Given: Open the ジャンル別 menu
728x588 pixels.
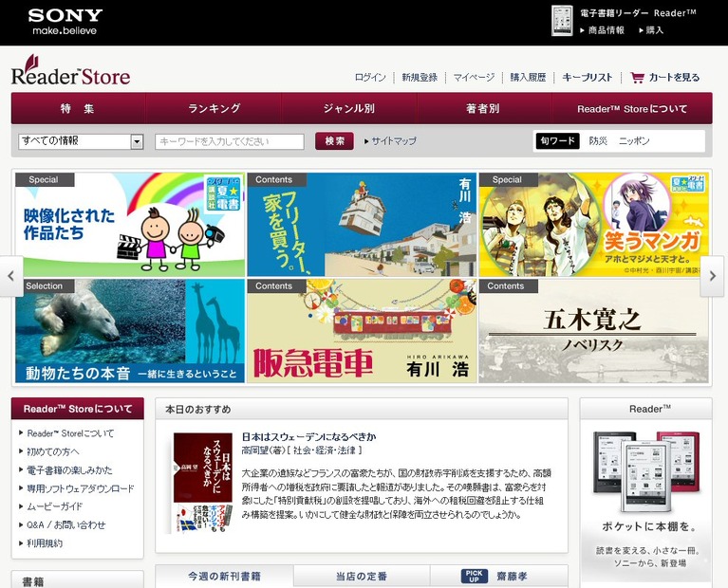Looking at the screenshot, I should 349,109.
